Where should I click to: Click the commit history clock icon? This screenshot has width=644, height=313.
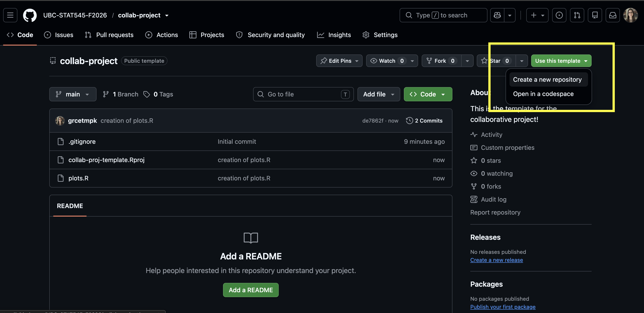point(409,121)
